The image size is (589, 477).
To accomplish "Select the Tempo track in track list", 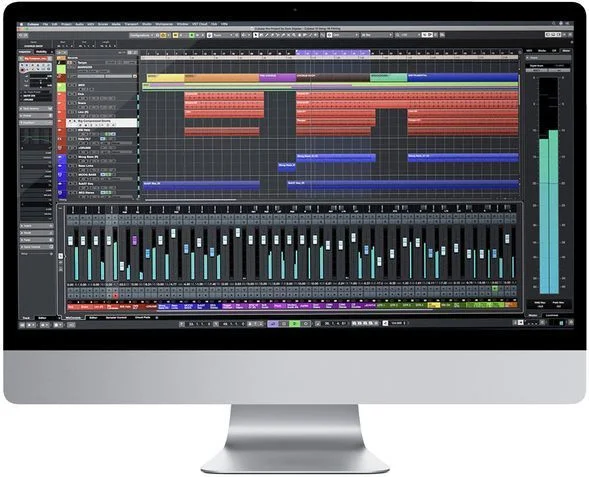I will 82,63.
